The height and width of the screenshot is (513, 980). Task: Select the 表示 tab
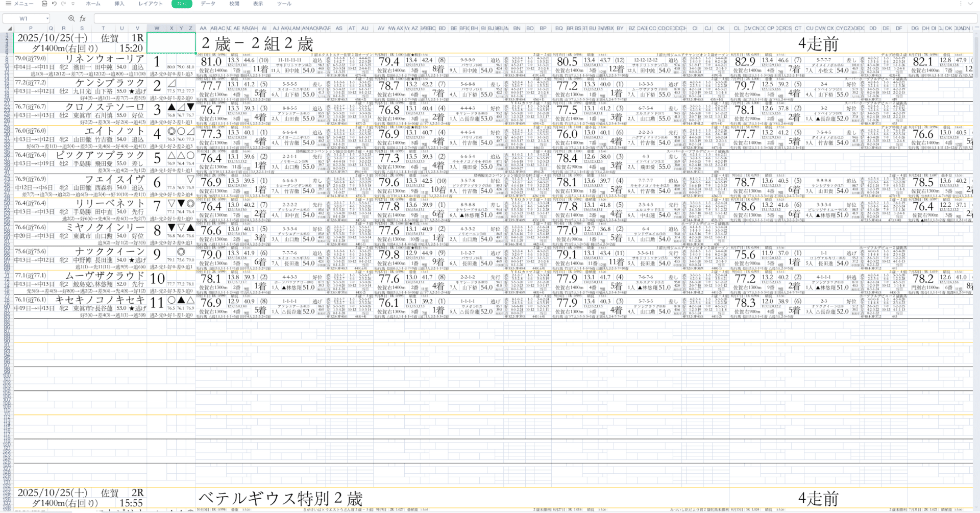(x=258, y=4)
